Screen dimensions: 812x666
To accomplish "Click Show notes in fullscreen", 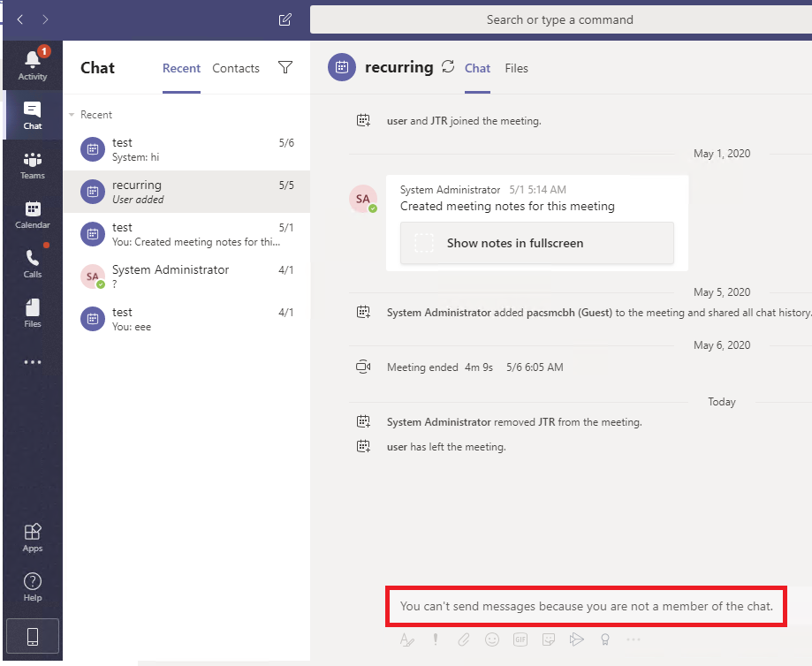I will coord(537,243).
